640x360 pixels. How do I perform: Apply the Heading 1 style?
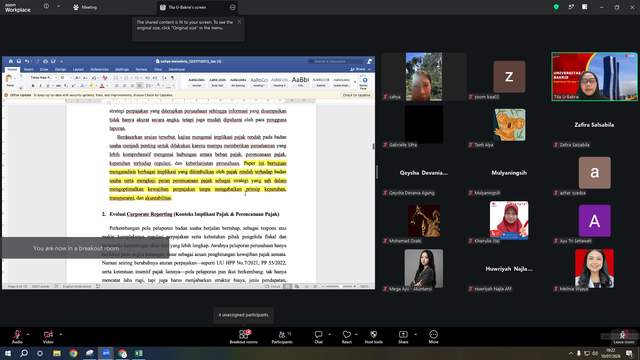259,82
